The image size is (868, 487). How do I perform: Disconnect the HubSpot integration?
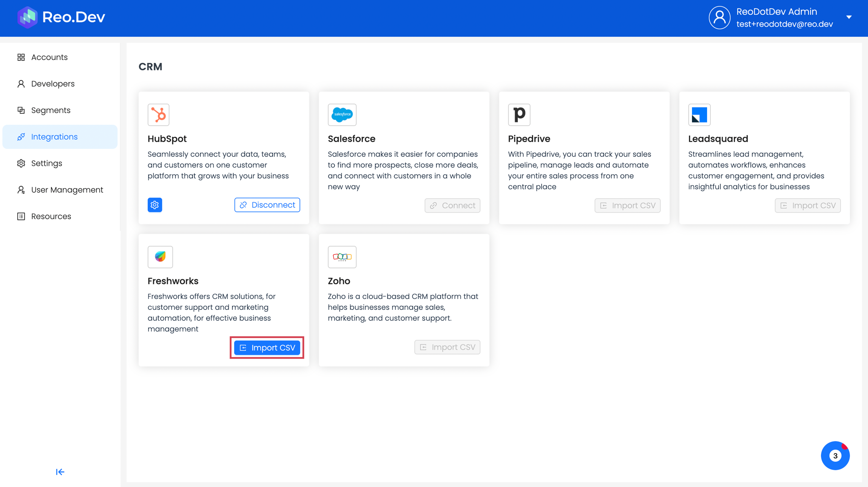click(267, 205)
